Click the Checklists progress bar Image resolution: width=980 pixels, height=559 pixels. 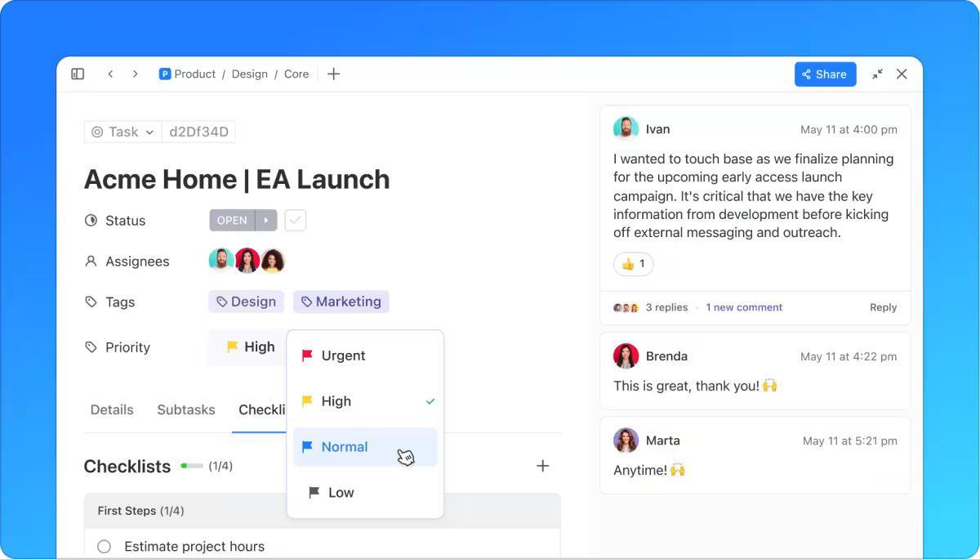click(x=192, y=466)
